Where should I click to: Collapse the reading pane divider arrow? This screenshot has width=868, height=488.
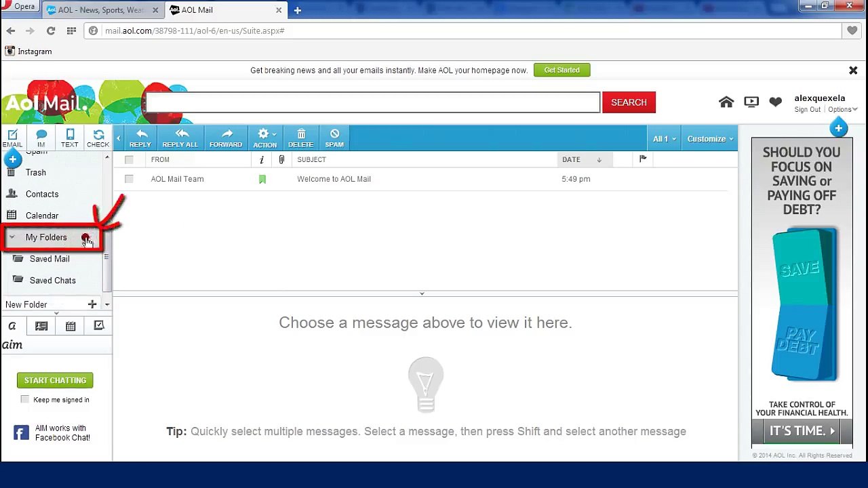[422, 294]
